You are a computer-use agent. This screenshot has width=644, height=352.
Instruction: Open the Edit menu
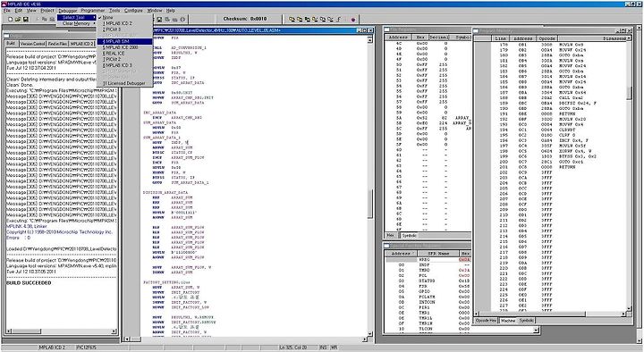point(19,10)
